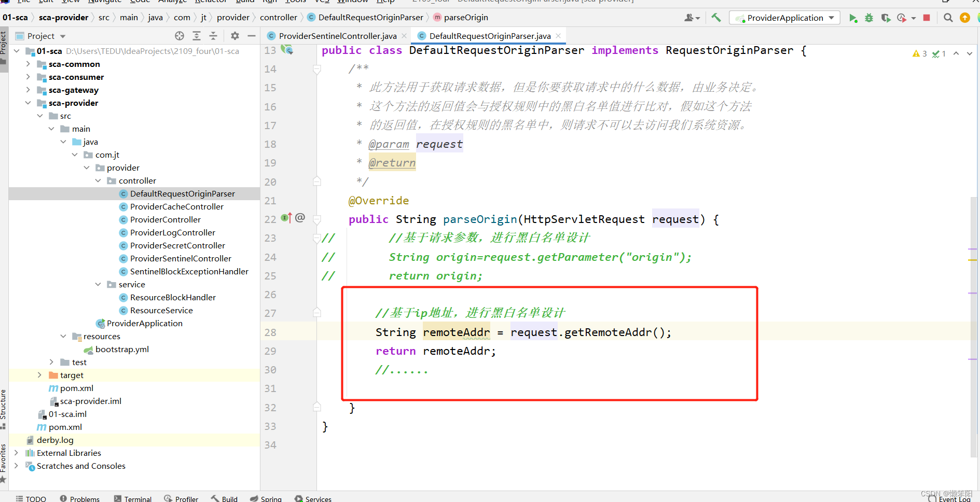Start Debug mode using the bug icon
The width and height of the screenshot is (980, 502).
click(869, 17)
